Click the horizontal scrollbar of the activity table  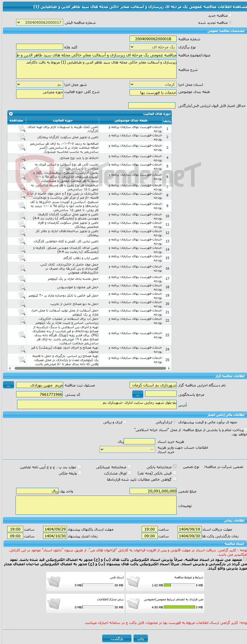tap(90, 368)
